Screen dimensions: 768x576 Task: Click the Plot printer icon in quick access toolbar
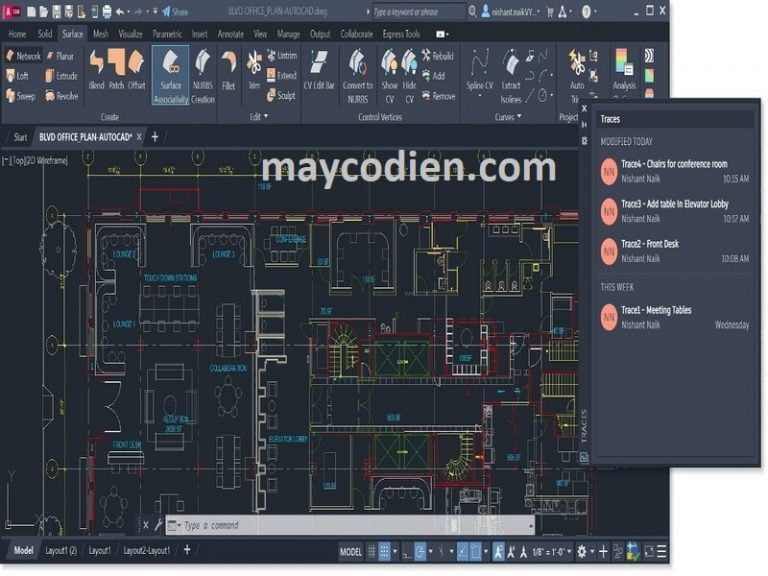[x=106, y=11]
